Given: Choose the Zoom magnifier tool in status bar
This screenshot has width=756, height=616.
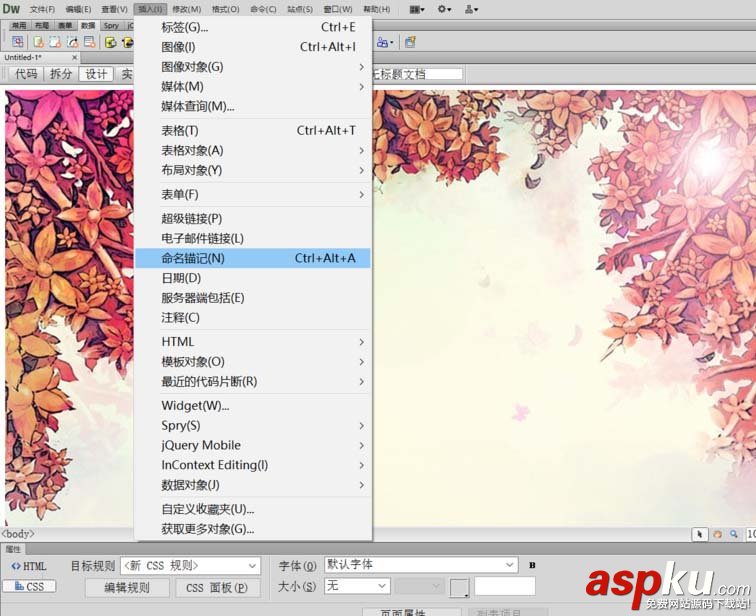Looking at the screenshot, I should click(733, 534).
